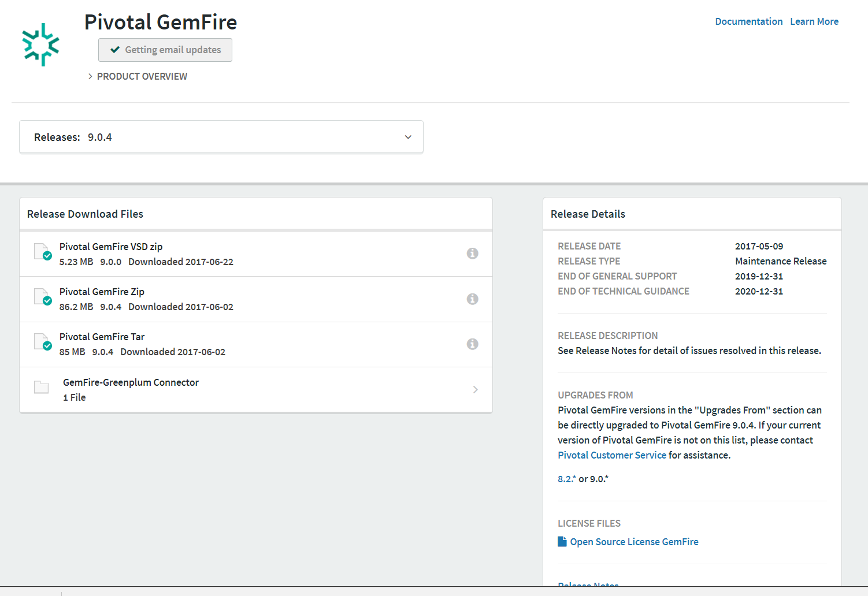Viewport: 868px width, 596px height.
Task: Toggle the Getting email updates button
Action: [165, 50]
